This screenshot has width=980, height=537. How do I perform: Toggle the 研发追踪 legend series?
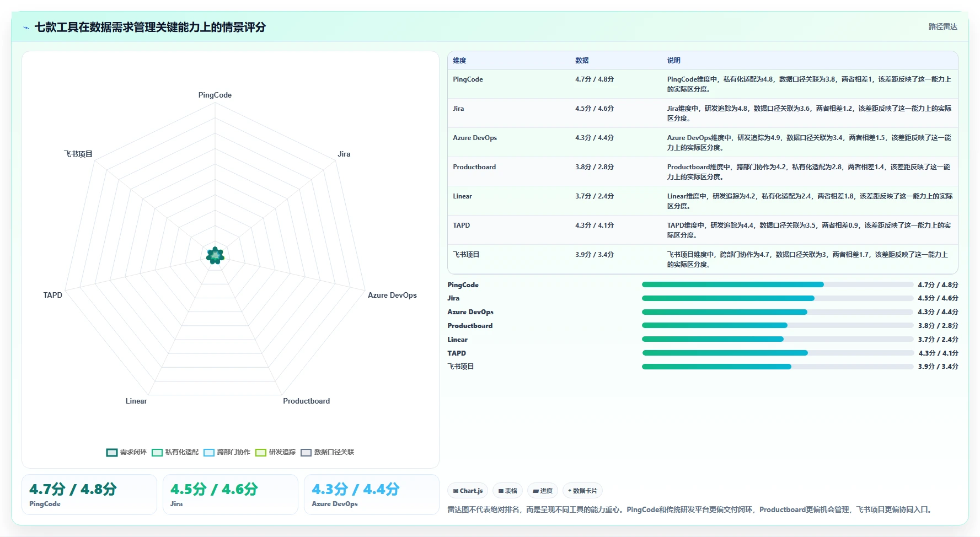coord(275,452)
